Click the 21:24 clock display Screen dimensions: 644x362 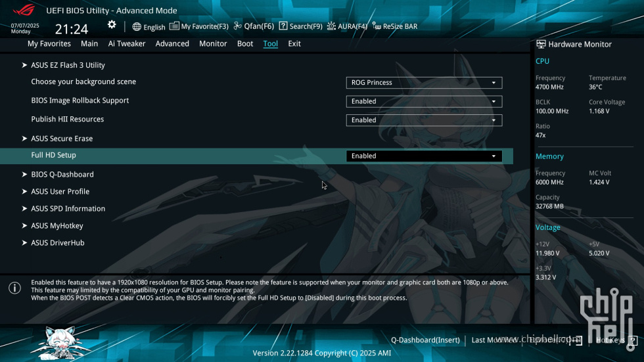tap(72, 29)
